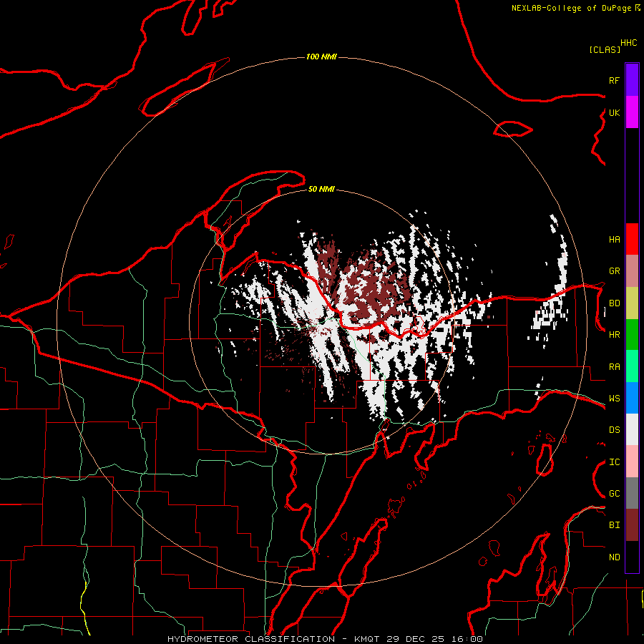Click the 'IC' legend label
The image size is (644, 644).
[614, 462]
